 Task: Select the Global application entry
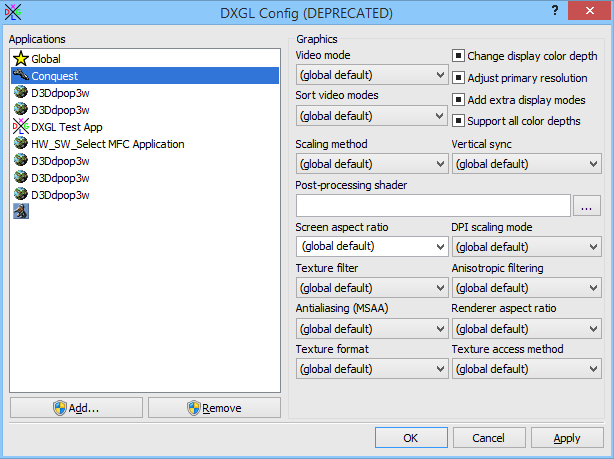(145, 59)
